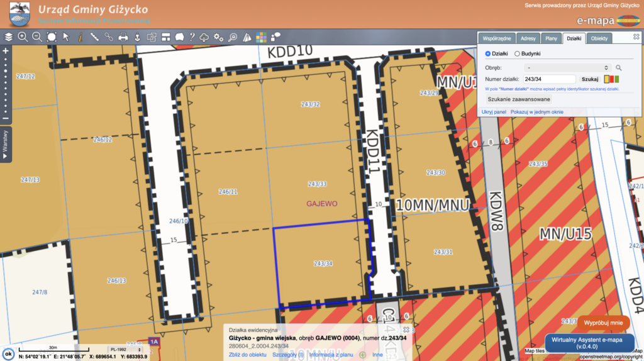Click magnifier icon next to Obręb
The width and height of the screenshot is (644, 361).
click(x=619, y=68)
